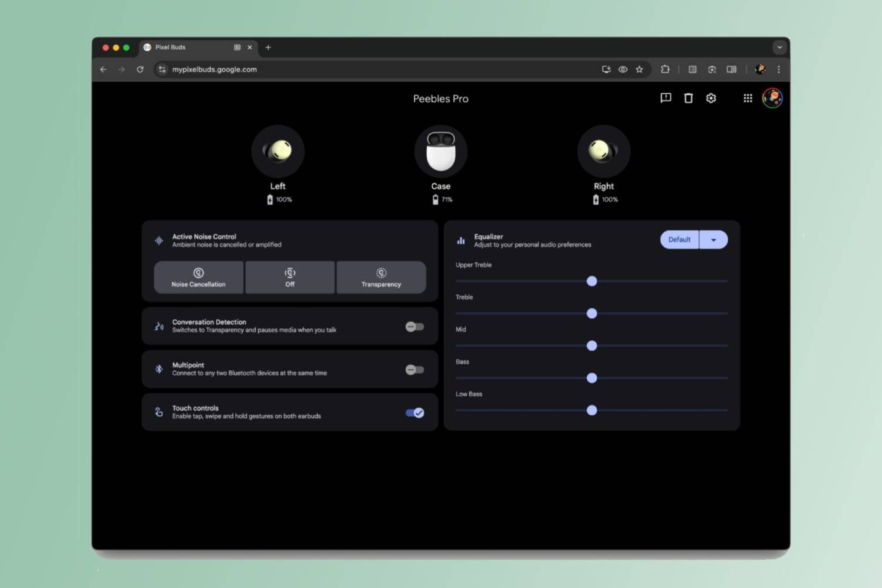Click the address bar URL mypixelbuds.google.com
Viewport: 882px width, 588px height.
click(x=215, y=69)
